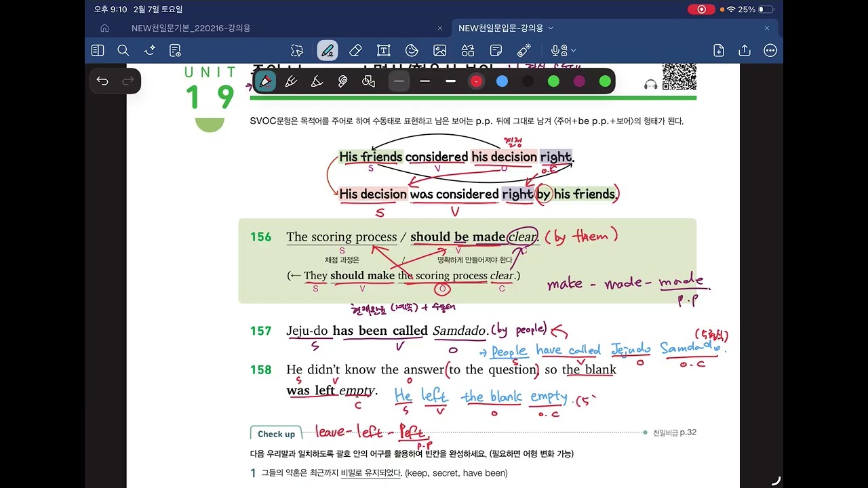This screenshot has height=488, width=868.
Task: Open the AI sparkle tool
Action: (150, 50)
